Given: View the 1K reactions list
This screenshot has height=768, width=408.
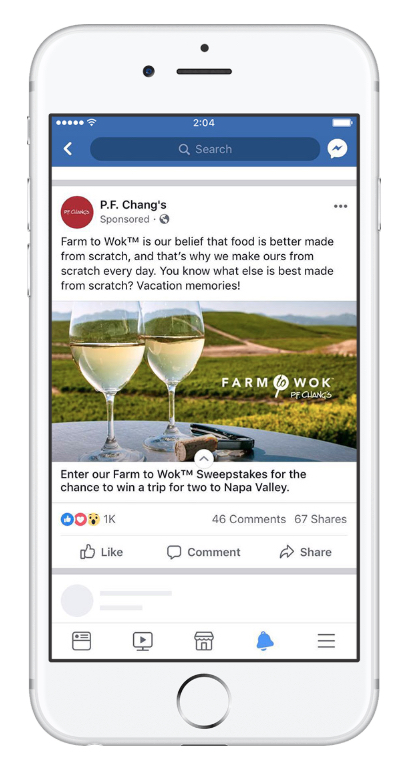Looking at the screenshot, I should pyautogui.click(x=88, y=519).
